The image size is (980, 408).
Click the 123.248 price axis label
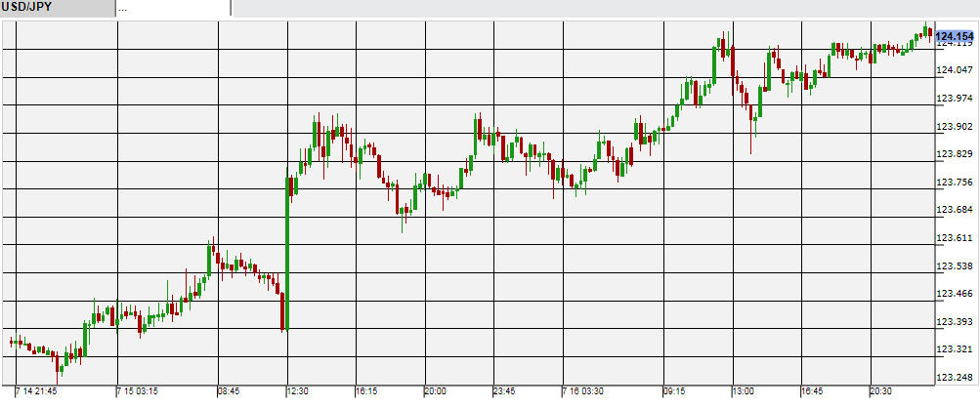click(x=954, y=378)
